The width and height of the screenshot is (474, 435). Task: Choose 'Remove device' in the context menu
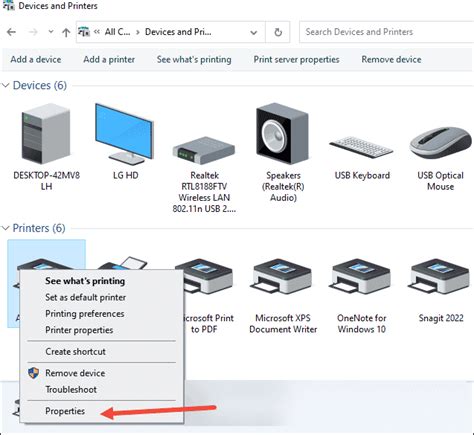click(75, 373)
